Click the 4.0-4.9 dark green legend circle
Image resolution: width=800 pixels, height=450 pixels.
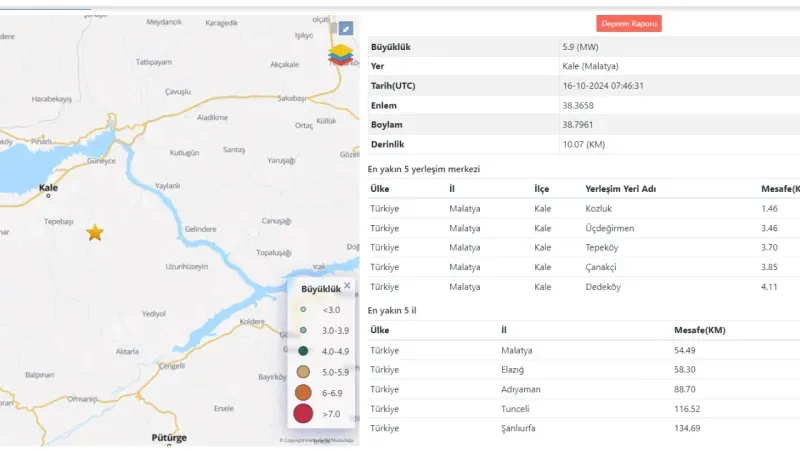tap(303, 351)
